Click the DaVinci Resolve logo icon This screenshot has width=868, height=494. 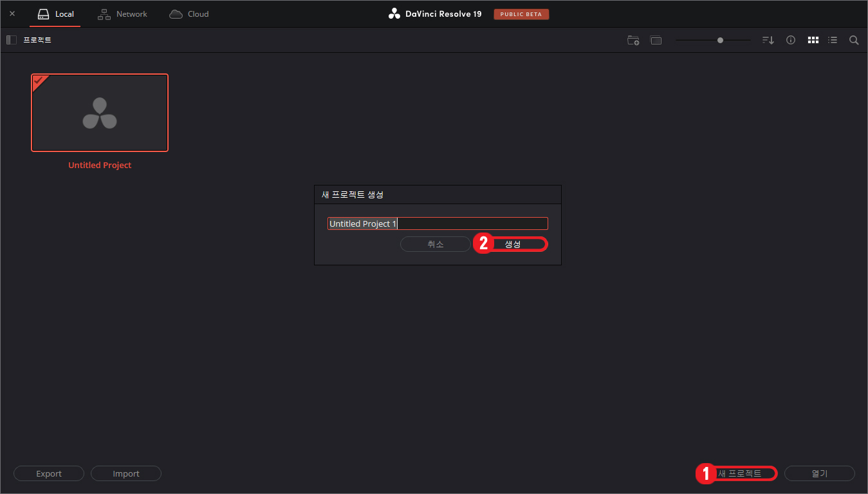pos(394,14)
